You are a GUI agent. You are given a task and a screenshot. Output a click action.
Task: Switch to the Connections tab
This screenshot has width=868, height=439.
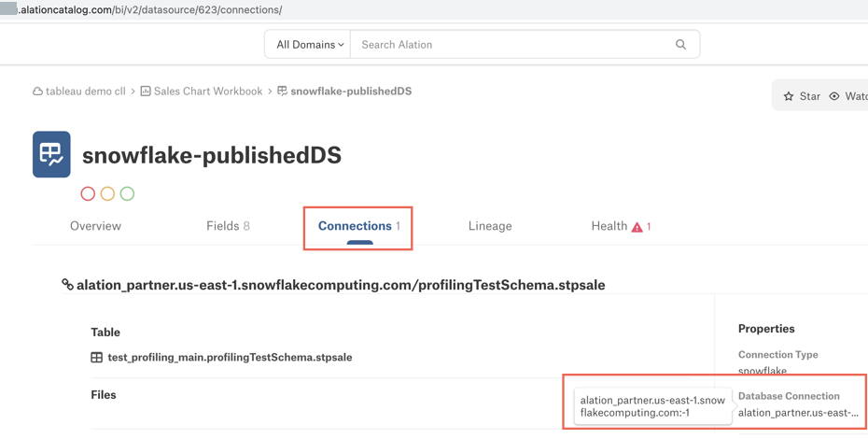pyautogui.click(x=358, y=226)
